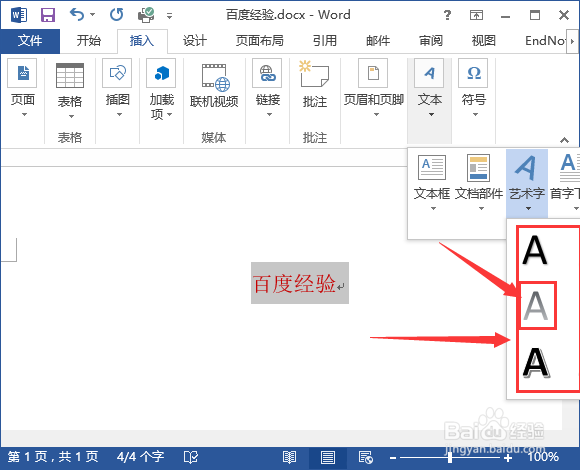Open Word Help question mark
The image size is (580, 470).
447,15
